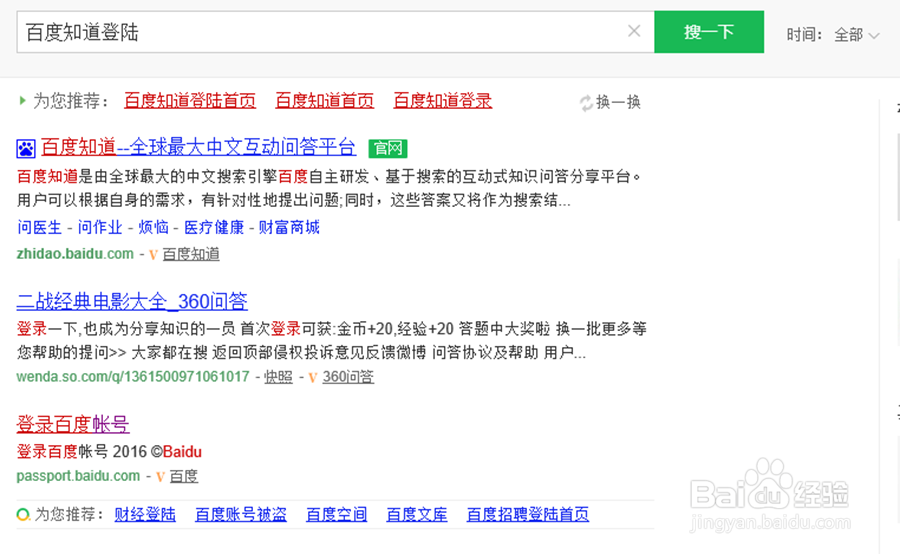Open the 医疗健康 sublink

214,227
